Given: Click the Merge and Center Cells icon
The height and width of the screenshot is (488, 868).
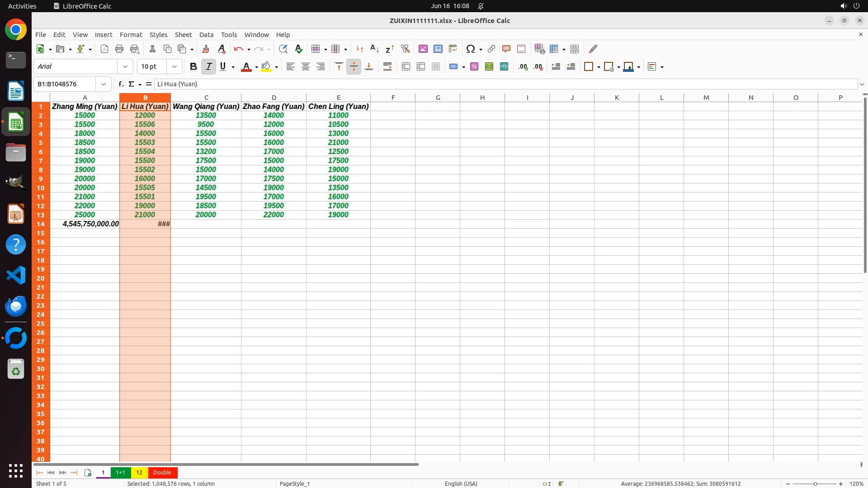Looking at the screenshot, I should click(x=406, y=66).
